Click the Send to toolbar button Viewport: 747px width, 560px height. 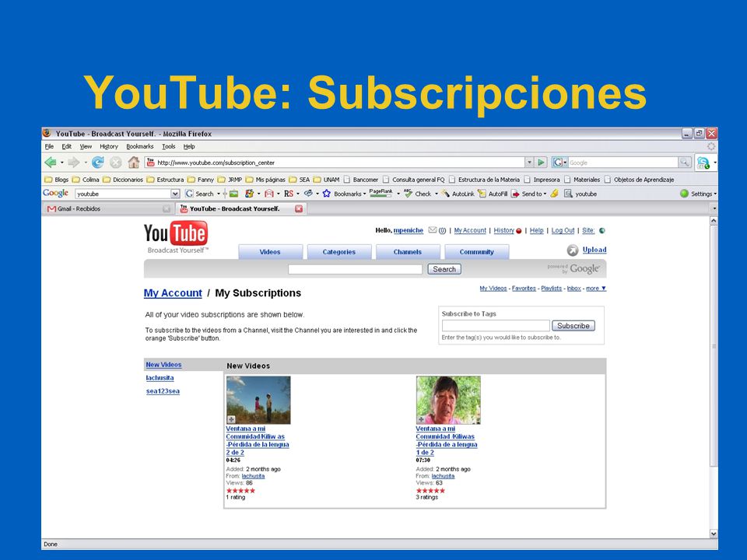(527, 194)
